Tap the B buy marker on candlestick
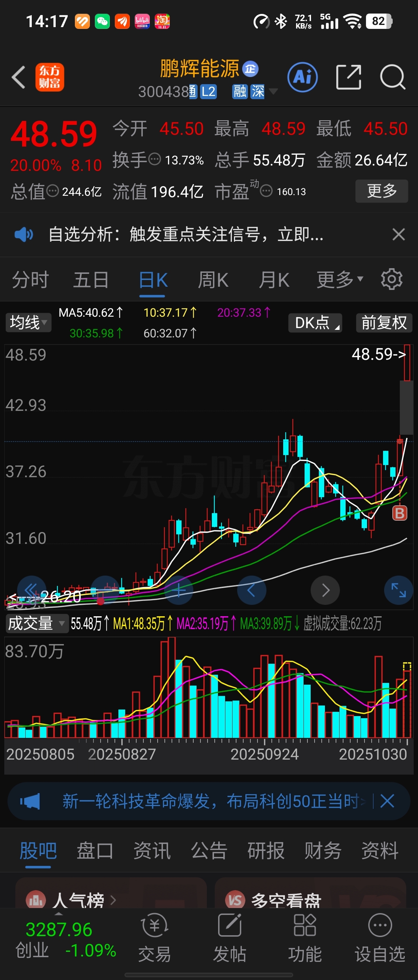This screenshot has width=418, height=980. click(399, 513)
